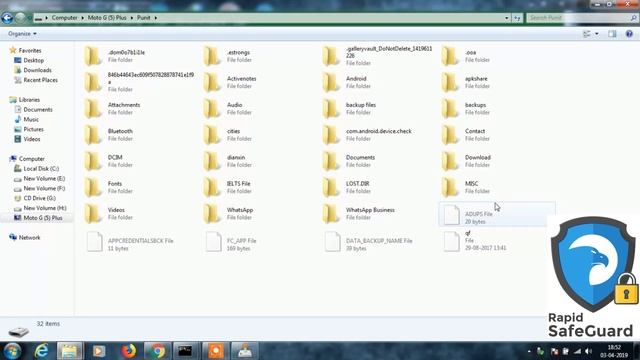
Task: Select the Android folder icon
Action: (x=331, y=82)
